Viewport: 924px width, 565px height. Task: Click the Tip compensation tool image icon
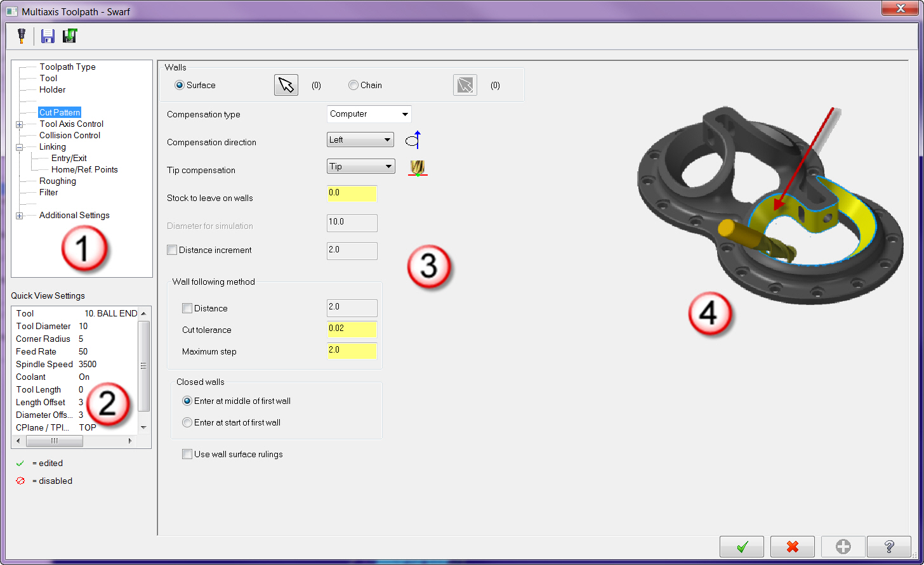click(x=417, y=168)
